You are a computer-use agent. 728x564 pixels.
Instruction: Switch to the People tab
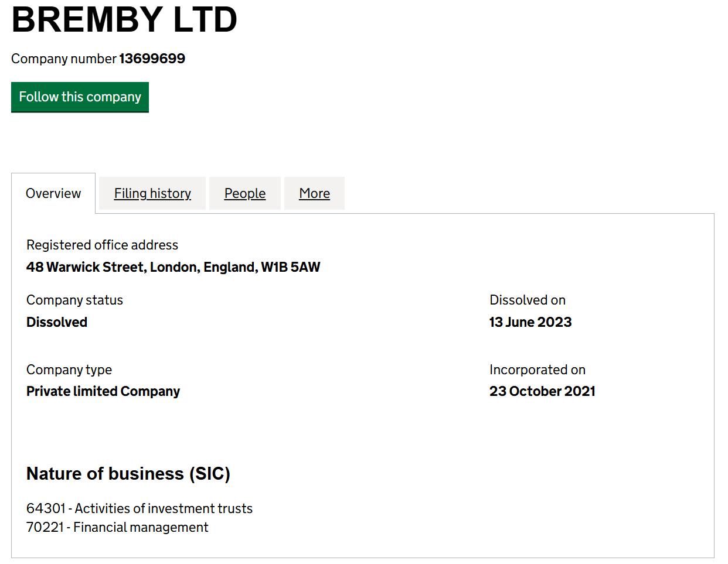click(245, 193)
